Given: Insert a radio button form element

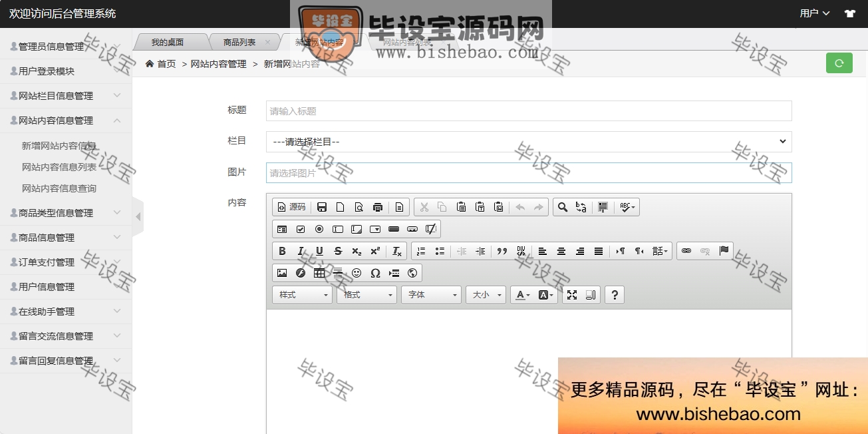Looking at the screenshot, I should 319,229.
